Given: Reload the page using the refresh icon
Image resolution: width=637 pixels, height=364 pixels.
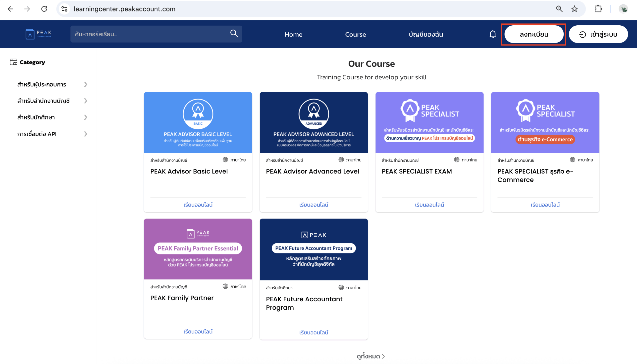Looking at the screenshot, I should click(44, 9).
